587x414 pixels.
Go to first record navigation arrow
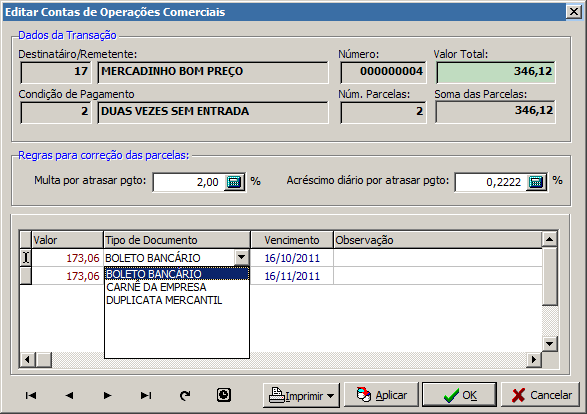coord(31,395)
